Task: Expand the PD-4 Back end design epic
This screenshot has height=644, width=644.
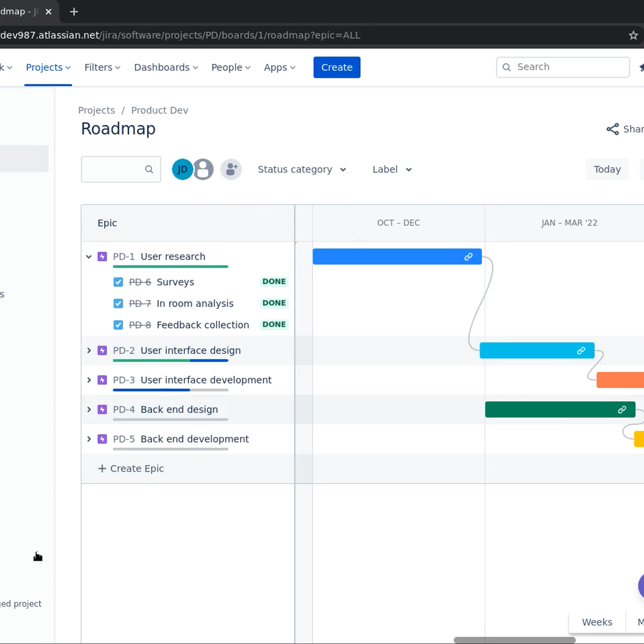Action: [x=89, y=409]
